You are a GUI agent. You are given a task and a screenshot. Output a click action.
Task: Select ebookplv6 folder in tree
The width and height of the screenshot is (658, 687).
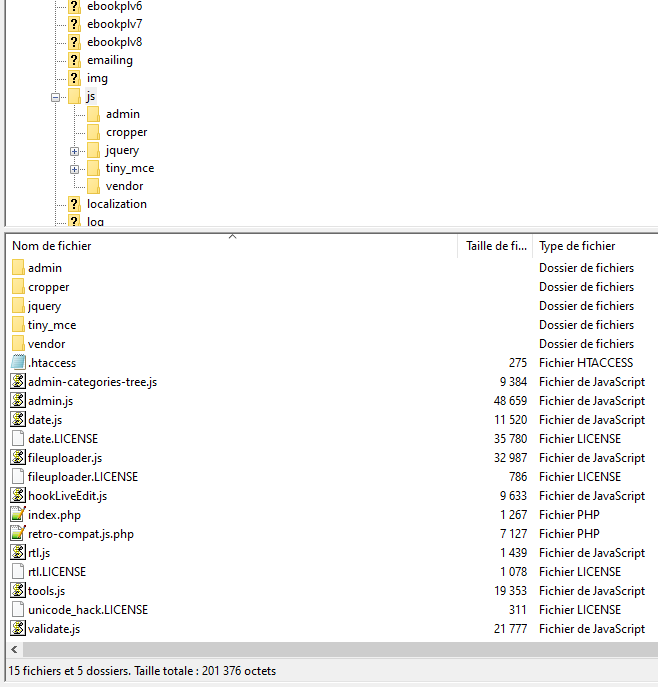[x=114, y=6]
